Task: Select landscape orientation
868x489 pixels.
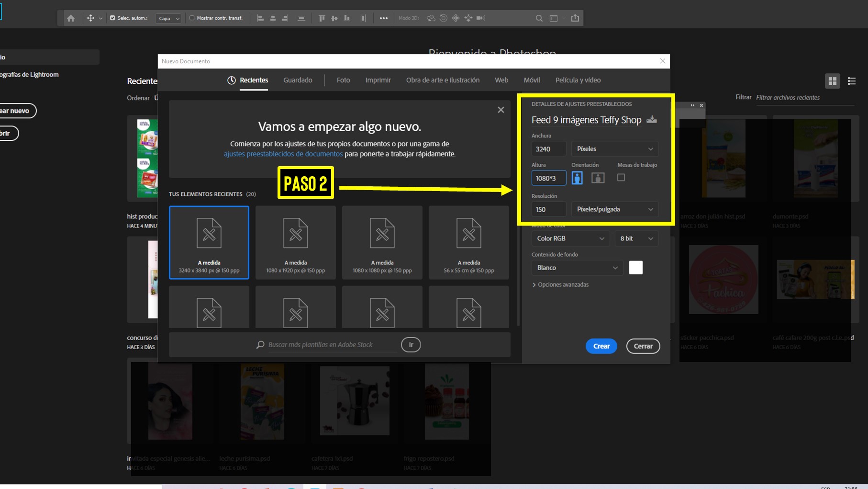Action: coord(598,178)
